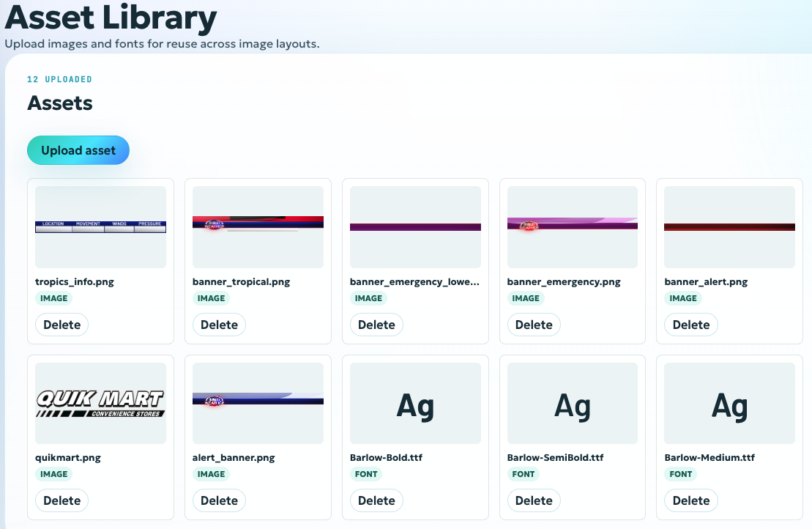Screen dimensions: 812x529
Task: Delete the banner_tropical.png asset
Action: click(x=219, y=325)
